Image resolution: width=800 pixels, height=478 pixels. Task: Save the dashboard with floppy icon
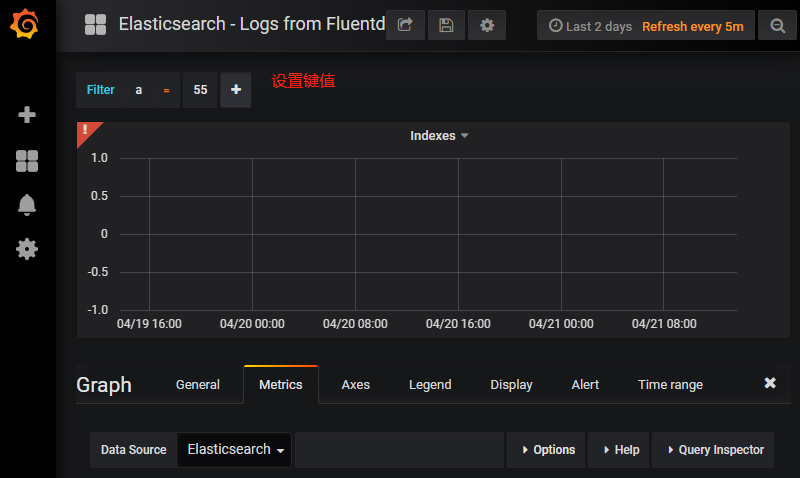point(446,25)
